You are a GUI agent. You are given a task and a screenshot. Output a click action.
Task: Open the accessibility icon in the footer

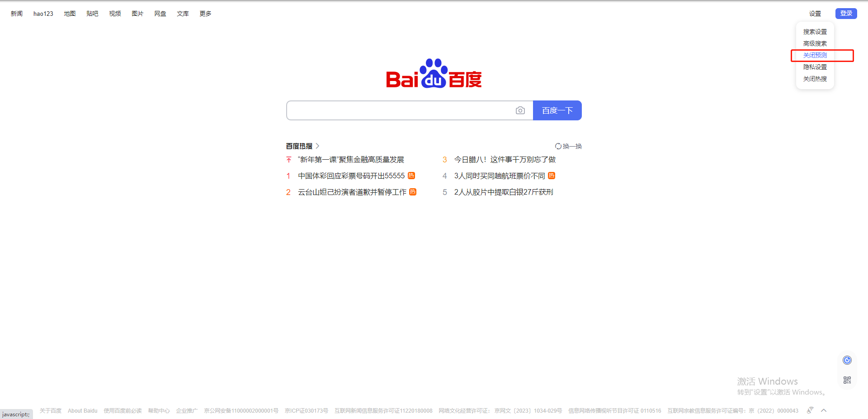[810, 410]
